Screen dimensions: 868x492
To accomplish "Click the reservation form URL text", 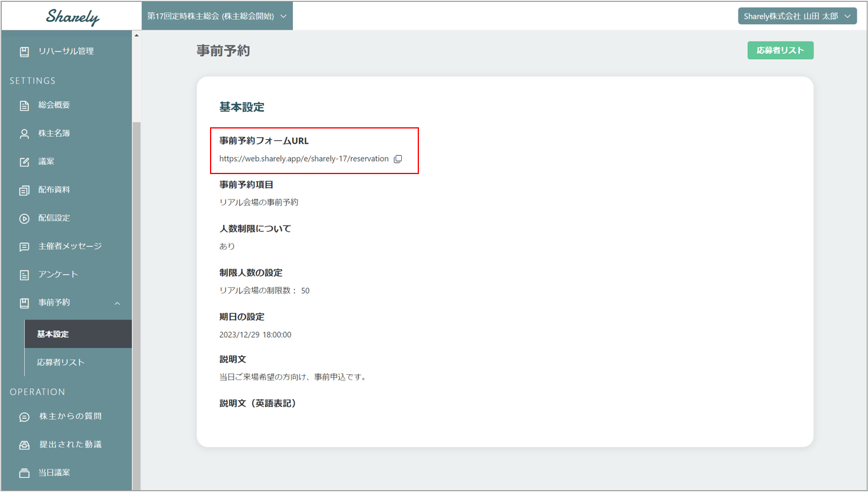I will (x=304, y=159).
